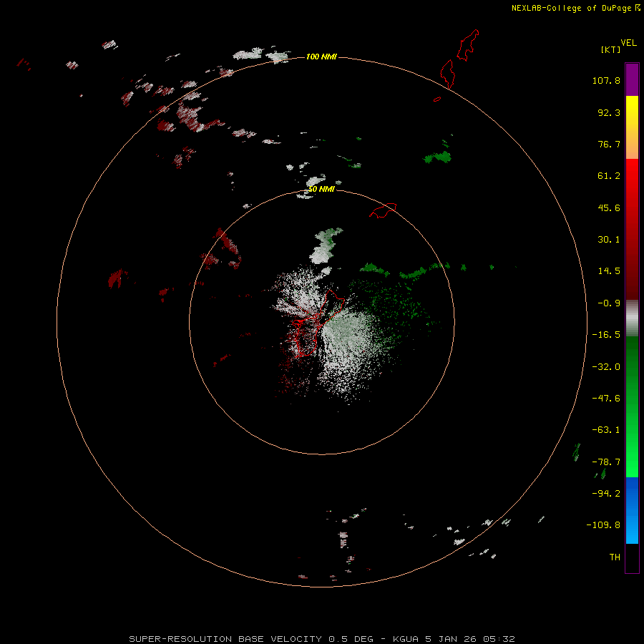Screen dimensions: 644x644
Task: Click the 92.3 velocity scale value
Action: coord(609,112)
